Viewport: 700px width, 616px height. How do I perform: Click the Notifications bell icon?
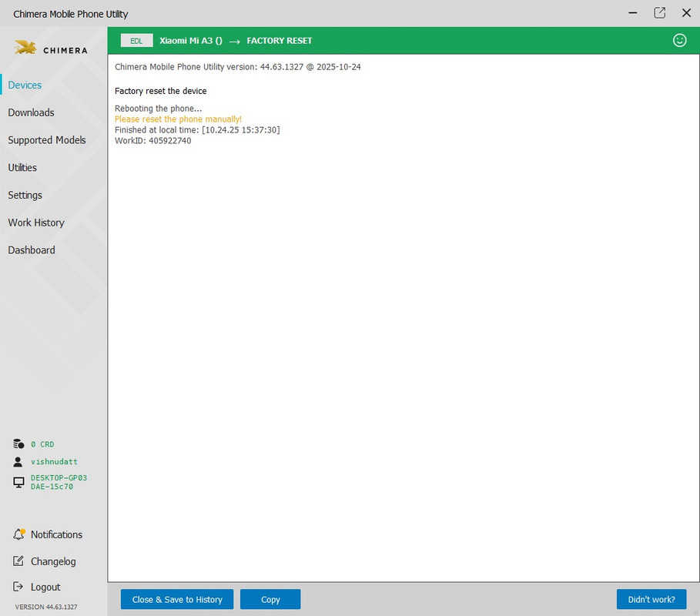pos(18,534)
